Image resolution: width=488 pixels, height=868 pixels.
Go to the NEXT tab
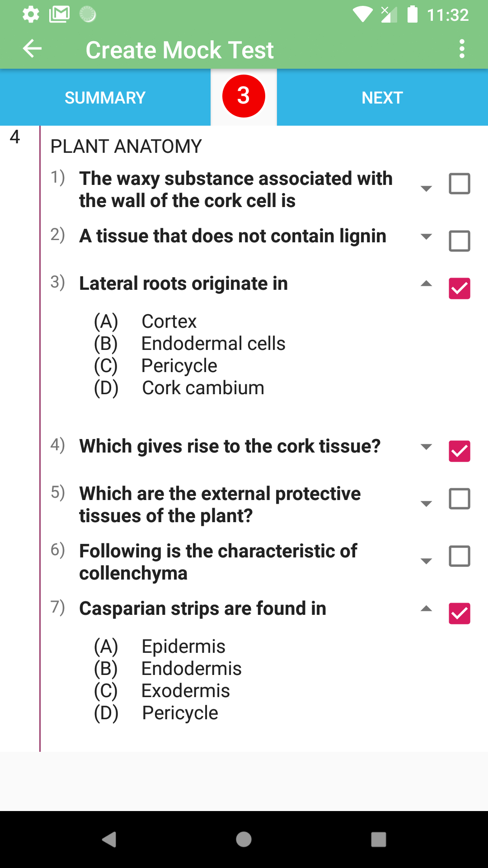(382, 98)
